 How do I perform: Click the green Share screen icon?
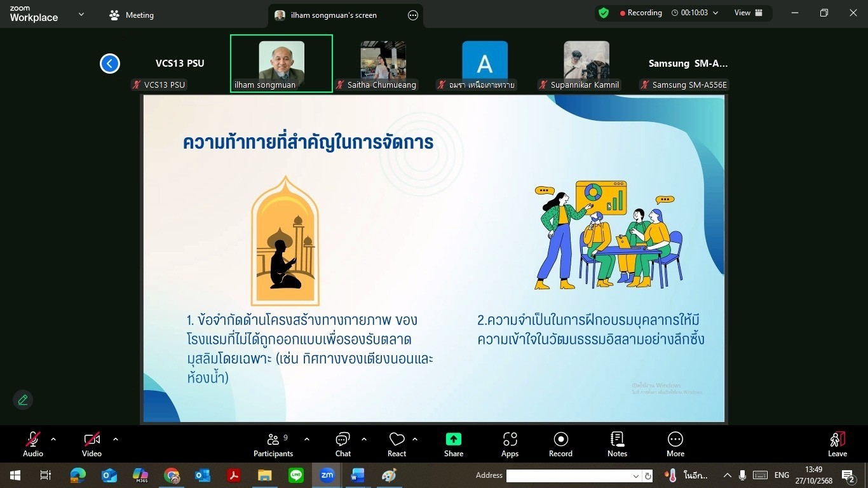click(x=453, y=440)
